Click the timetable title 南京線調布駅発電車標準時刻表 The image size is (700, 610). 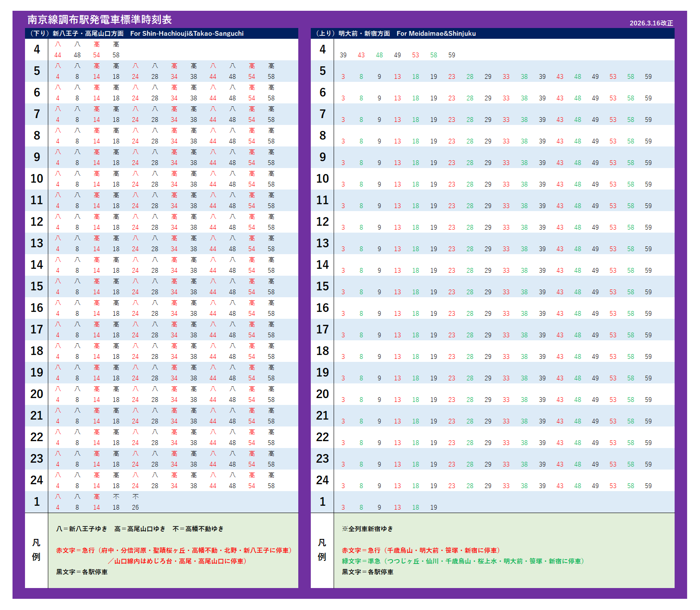[100, 20]
